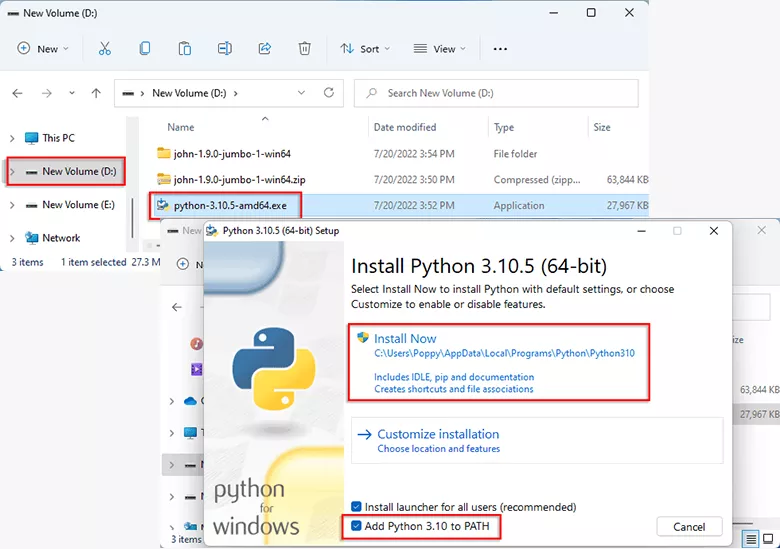The image size is (780, 549).
Task: Open the New dropdown menu
Action: pyautogui.click(x=43, y=48)
